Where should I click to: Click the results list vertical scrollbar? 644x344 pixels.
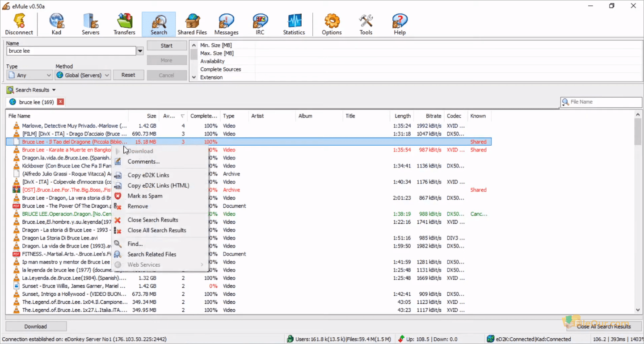click(x=638, y=212)
